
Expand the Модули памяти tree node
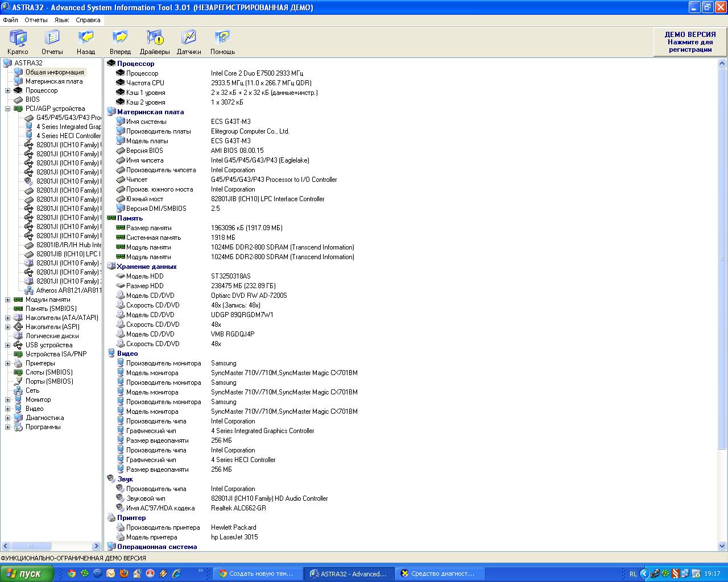(x=8, y=300)
